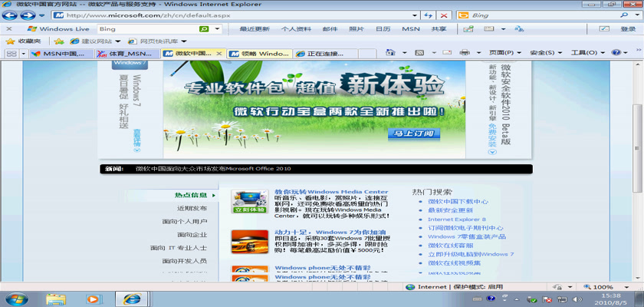Image resolution: width=644 pixels, height=307 pixels.
Task: Open Windows Media Player from taskbar
Action: [94, 297]
